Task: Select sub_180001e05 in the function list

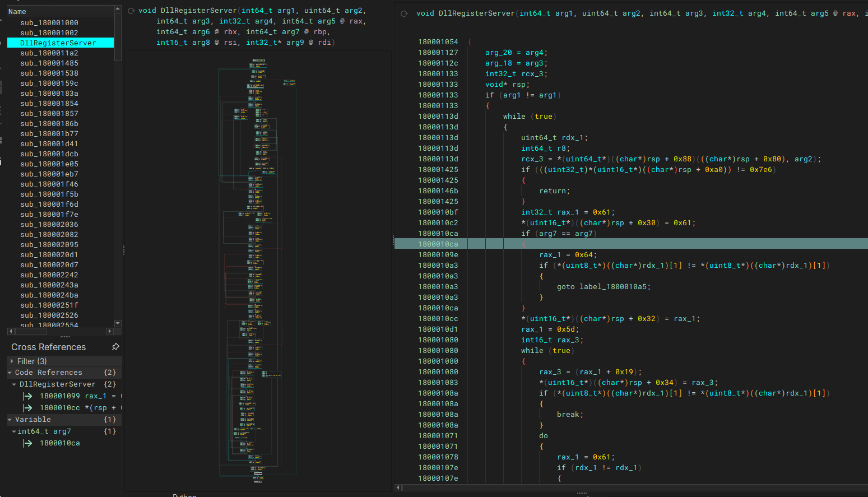Action: tap(61, 164)
